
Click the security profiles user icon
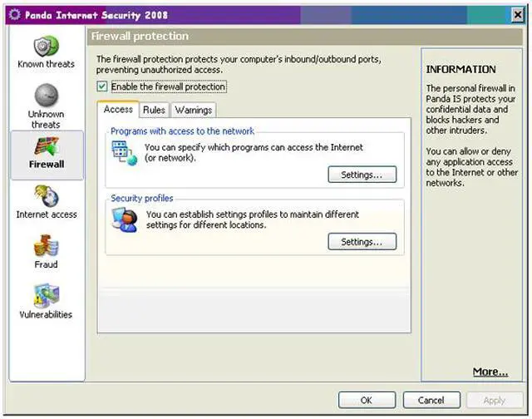tap(125, 219)
